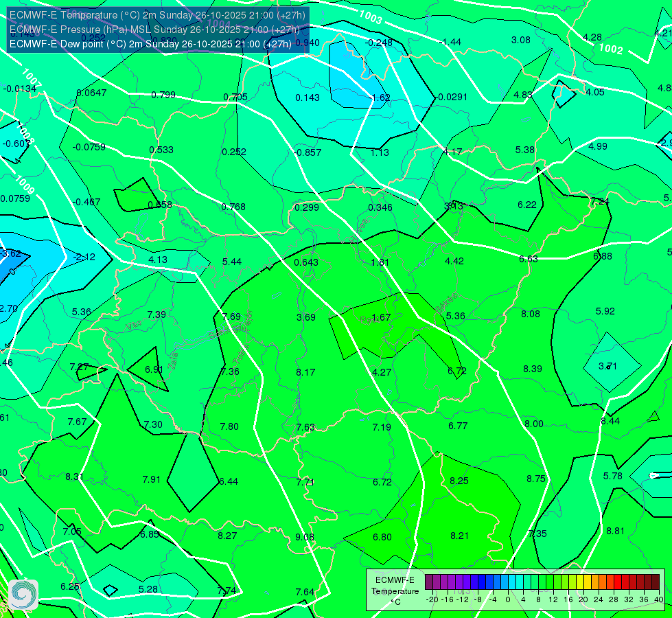Click the 0.299 temperature value

(x=307, y=207)
